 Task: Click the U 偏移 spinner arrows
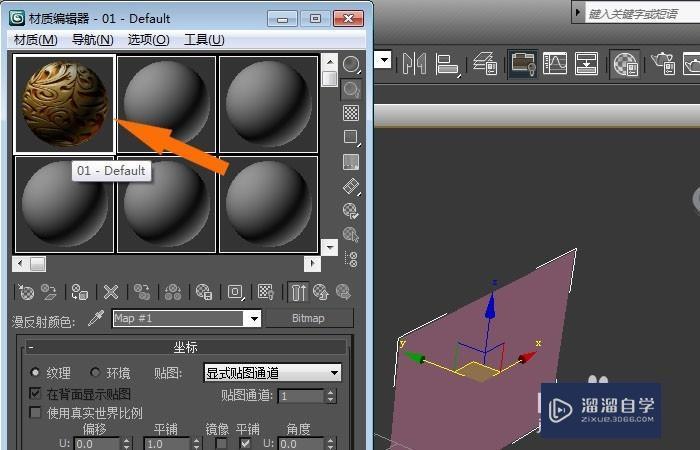click(x=127, y=443)
